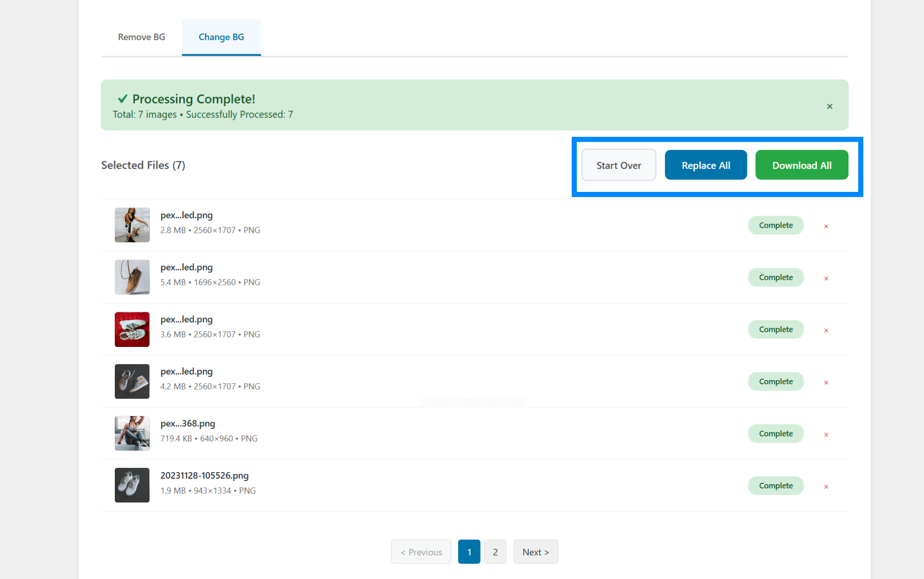The image size is (924, 579).
Task: Remove pex...368.png from the list
Action: coord(826,434)
